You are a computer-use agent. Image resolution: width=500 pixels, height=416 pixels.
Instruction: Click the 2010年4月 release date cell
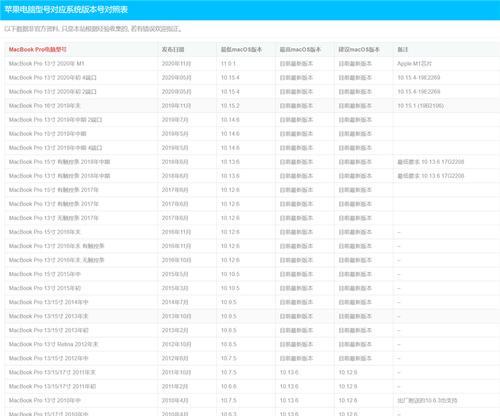pyautogui.click(x=175, y=400)
